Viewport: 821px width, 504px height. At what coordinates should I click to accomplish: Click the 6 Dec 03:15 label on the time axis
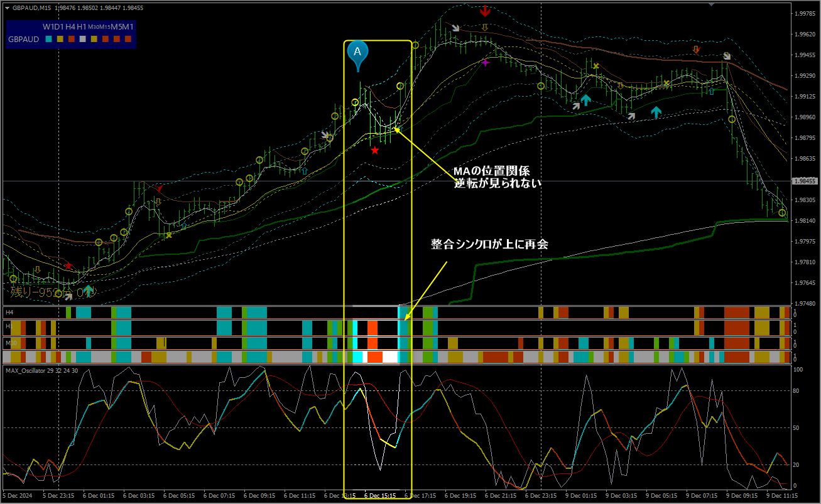click(139, 496)
